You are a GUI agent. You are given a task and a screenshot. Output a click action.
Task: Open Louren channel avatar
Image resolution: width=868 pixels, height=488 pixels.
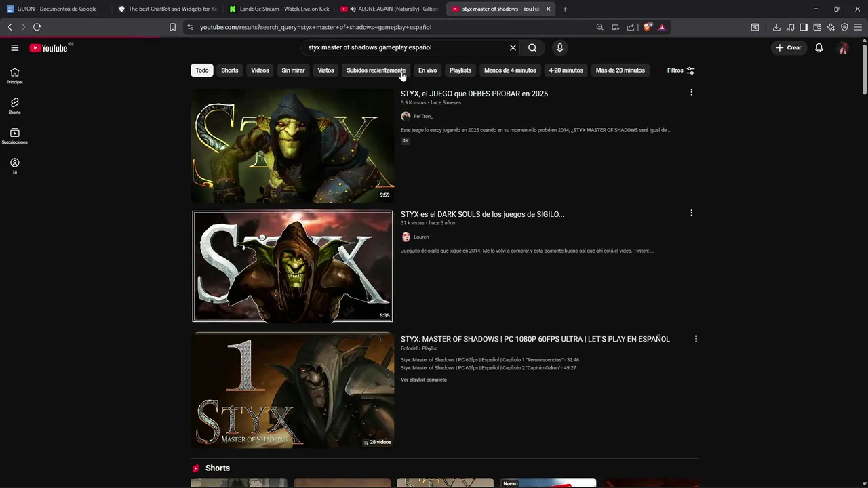[406, 237]
